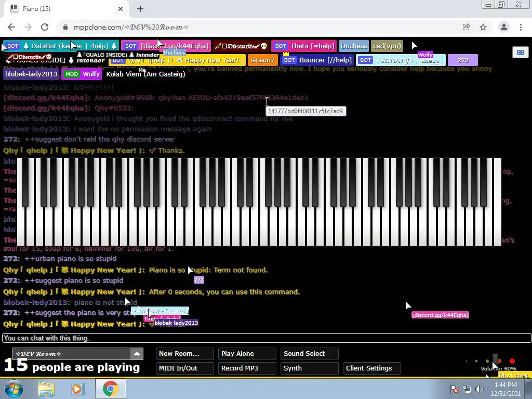Click the Bouncer [//help] bot tag
Screen dimensions: 532x399
317,60
